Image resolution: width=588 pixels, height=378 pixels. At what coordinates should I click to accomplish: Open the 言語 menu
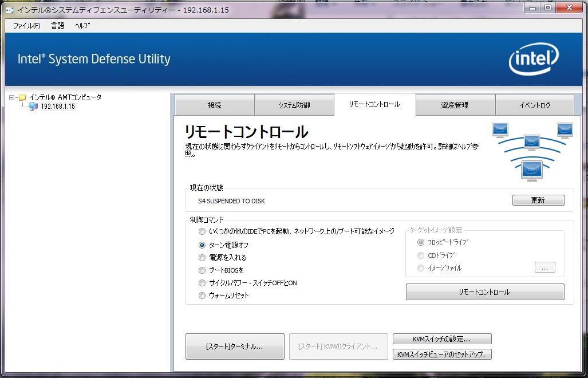point(57,26)
